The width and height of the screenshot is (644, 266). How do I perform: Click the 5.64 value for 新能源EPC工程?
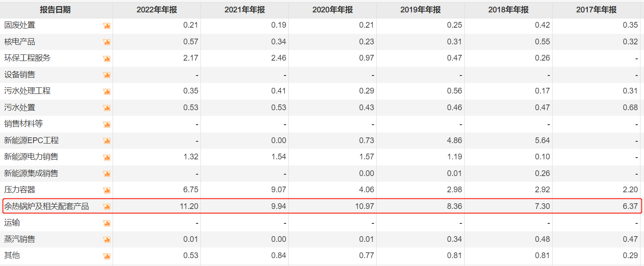pos(542,140)
